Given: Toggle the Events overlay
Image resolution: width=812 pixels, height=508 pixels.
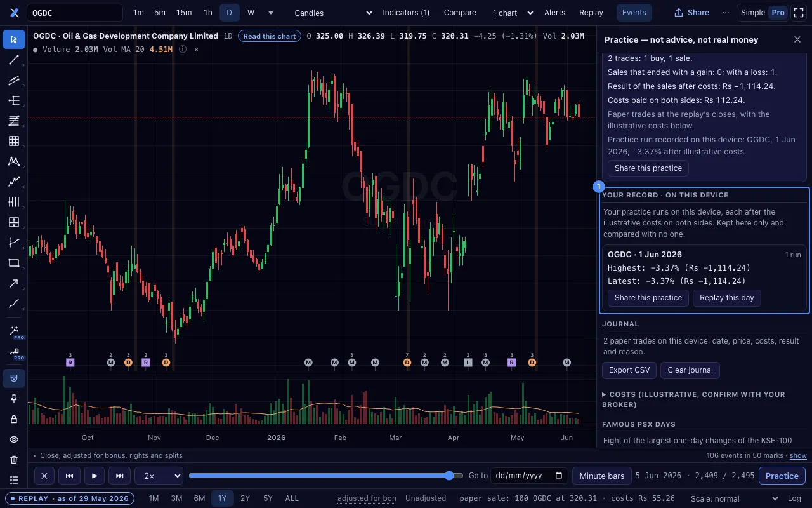Looking at the screenshot, I should [634, 13].
